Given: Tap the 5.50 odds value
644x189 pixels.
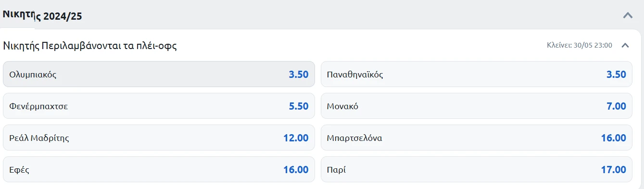Looking at the screenshot, I should (x=299, y=106).
